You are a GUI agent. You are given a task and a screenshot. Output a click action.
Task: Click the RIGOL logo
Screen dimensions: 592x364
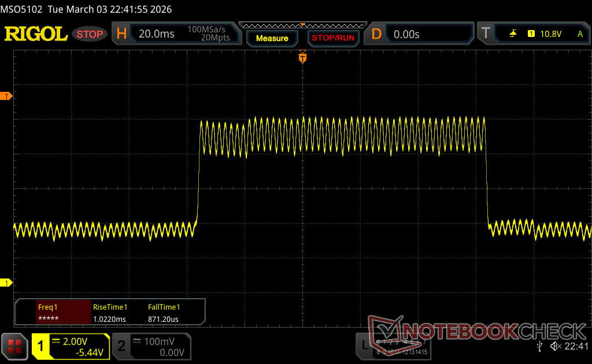[x=36, y=34]
